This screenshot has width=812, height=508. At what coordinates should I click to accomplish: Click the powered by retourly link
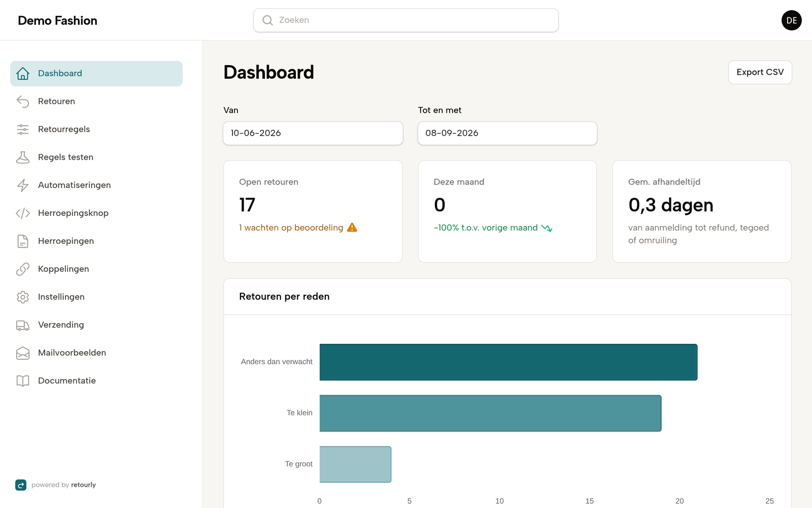click(x=56, y=485)
